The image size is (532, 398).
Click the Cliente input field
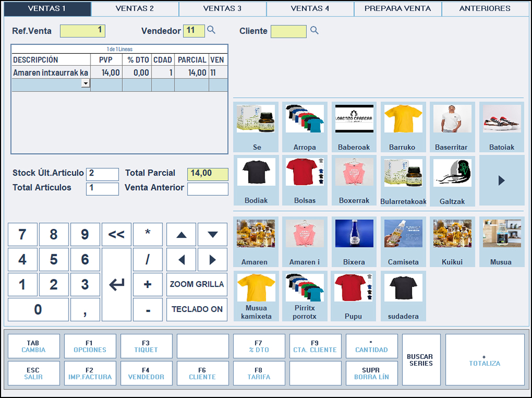(288, 31)
